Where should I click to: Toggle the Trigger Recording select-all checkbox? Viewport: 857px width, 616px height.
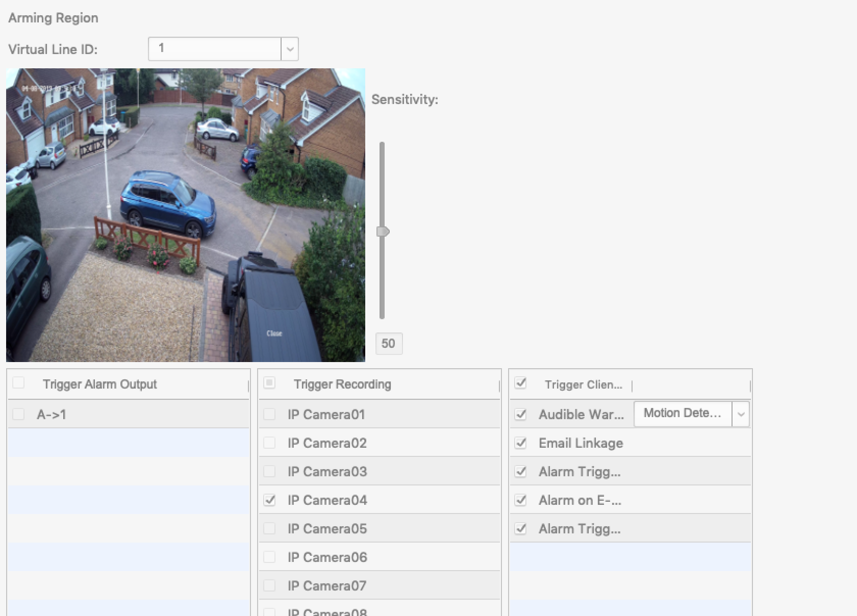(x=269, y=383)
